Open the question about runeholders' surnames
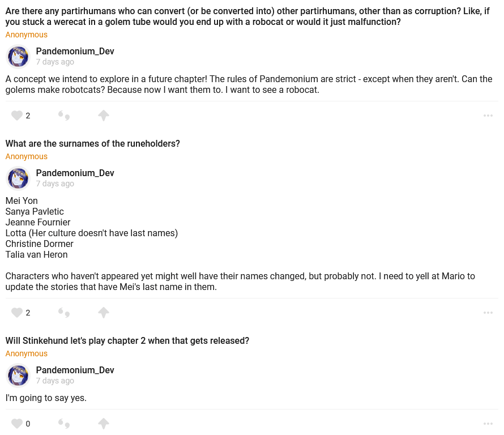Screen dimensions: 504x435 coord(93,144)
